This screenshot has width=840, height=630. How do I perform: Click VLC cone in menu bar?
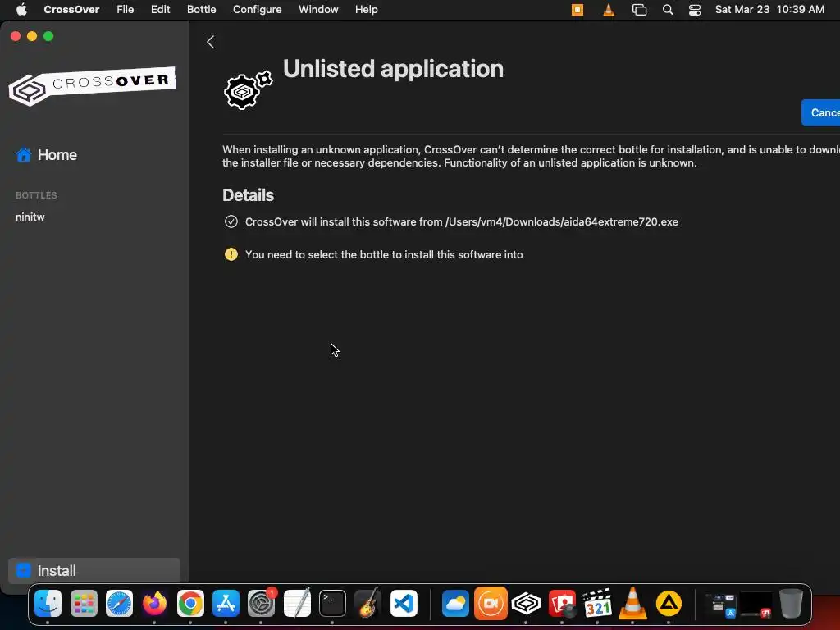click(609, 10)
